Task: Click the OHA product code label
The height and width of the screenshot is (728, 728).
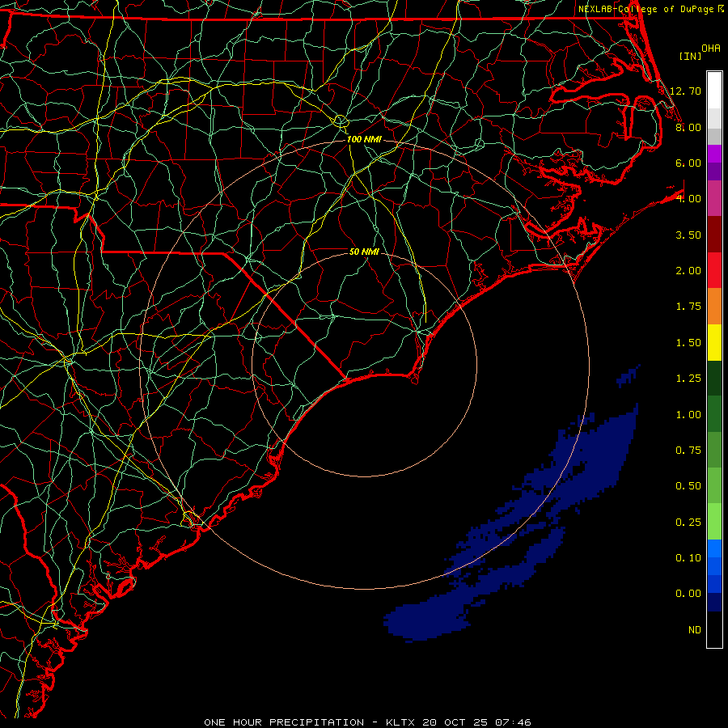Action: [x=711, y=49]
